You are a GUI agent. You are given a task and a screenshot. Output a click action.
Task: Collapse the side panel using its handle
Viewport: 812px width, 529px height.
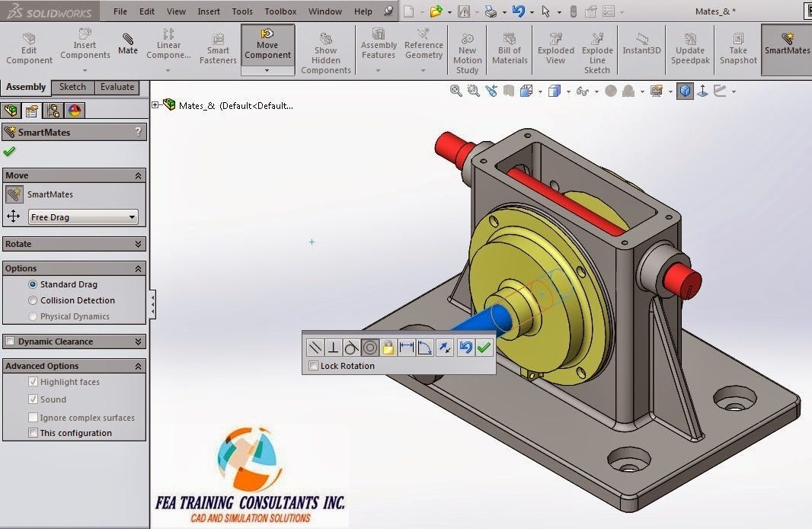(152, 305)
